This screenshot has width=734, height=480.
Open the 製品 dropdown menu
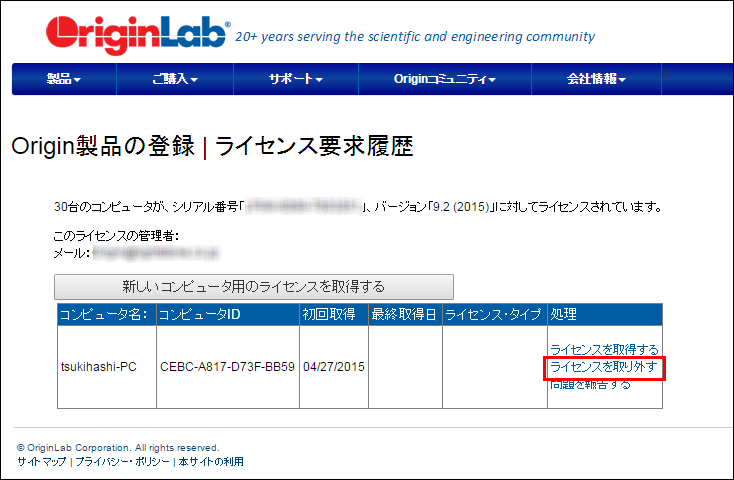pyautogui.click(x=64, y=79)
